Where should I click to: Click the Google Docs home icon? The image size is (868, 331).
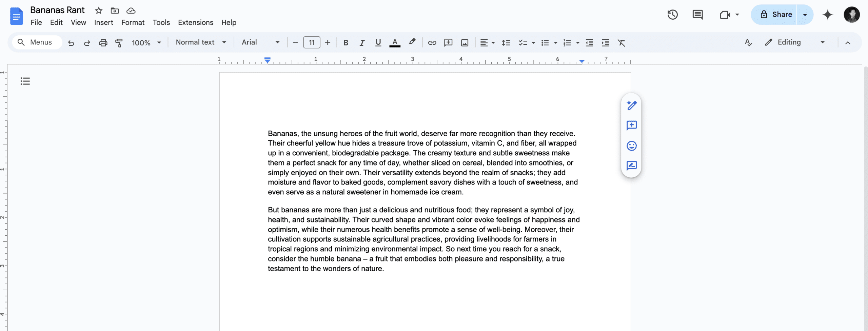16,16
